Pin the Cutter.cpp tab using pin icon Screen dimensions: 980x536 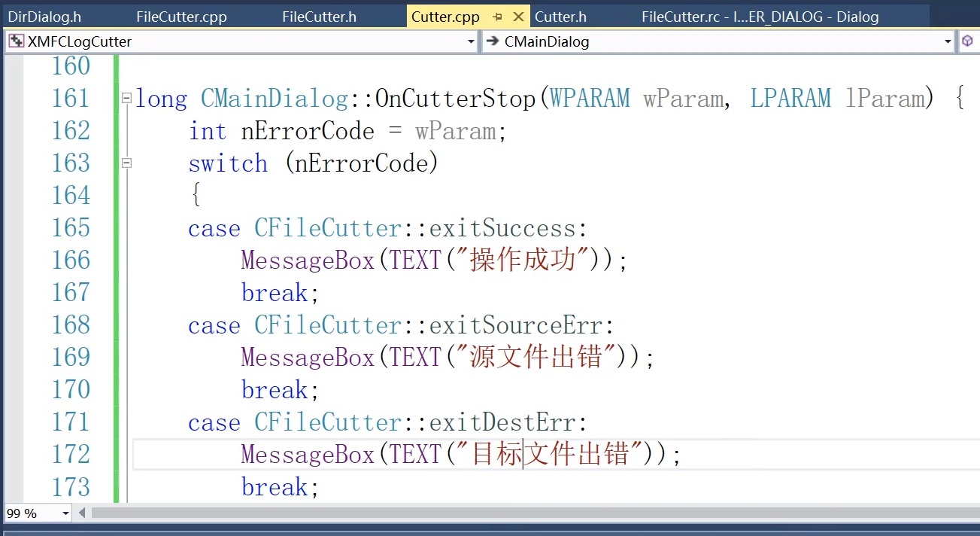click(497, 17)
